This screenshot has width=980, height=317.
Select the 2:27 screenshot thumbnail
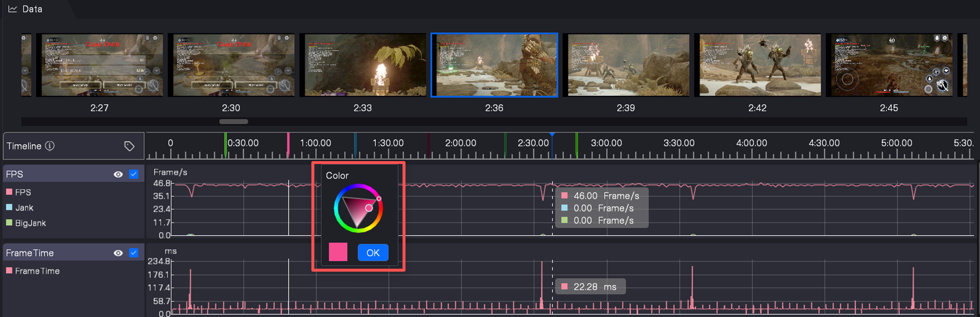(x=100, y=65)
